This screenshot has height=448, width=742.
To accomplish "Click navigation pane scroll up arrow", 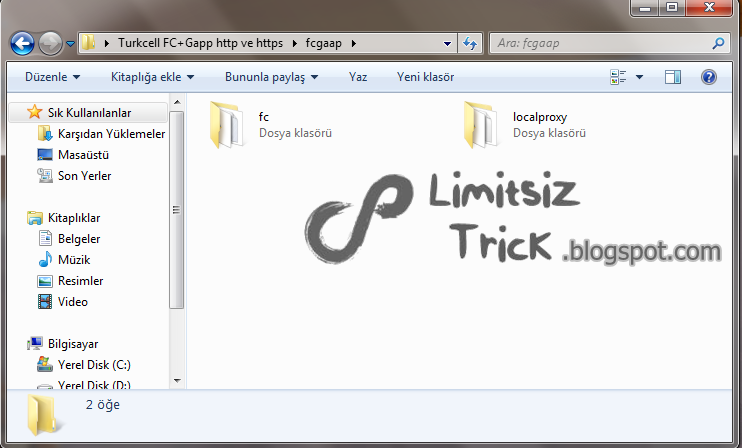I will pos(177,102).
